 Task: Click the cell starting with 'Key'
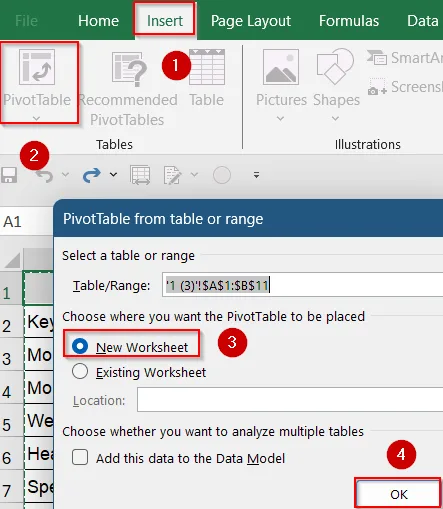(39, 322)
